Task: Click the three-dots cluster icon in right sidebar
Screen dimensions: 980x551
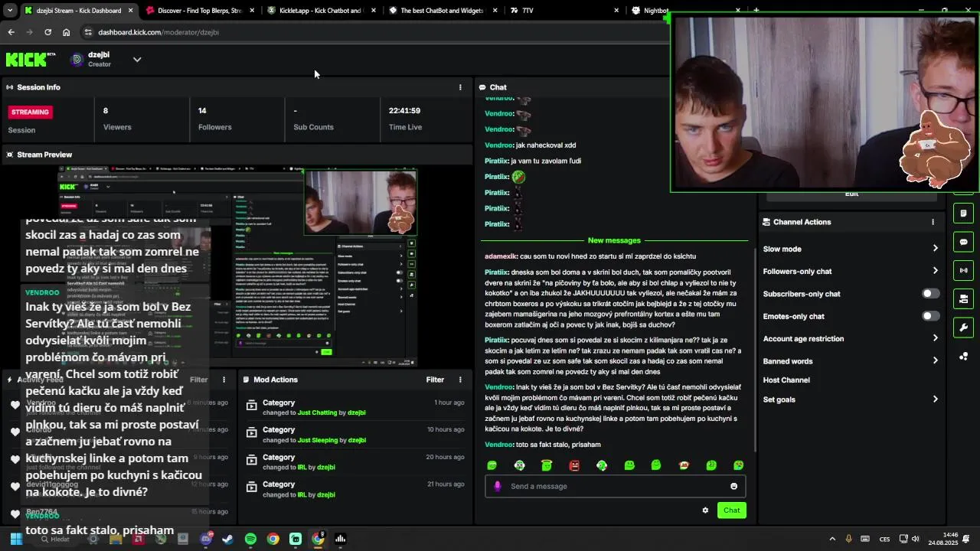Action: pyautogui.click(x=963, y=357)
